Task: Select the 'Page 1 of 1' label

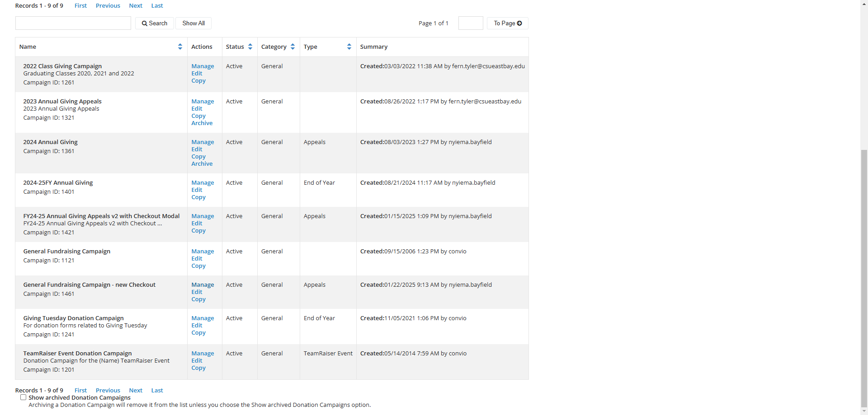Action: tap(434, 23)
